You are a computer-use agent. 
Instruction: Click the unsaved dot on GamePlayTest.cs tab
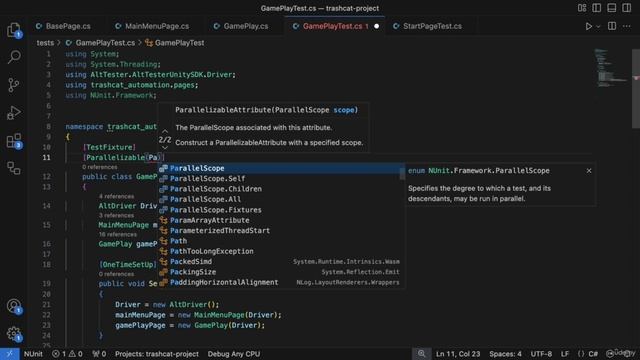376,27
